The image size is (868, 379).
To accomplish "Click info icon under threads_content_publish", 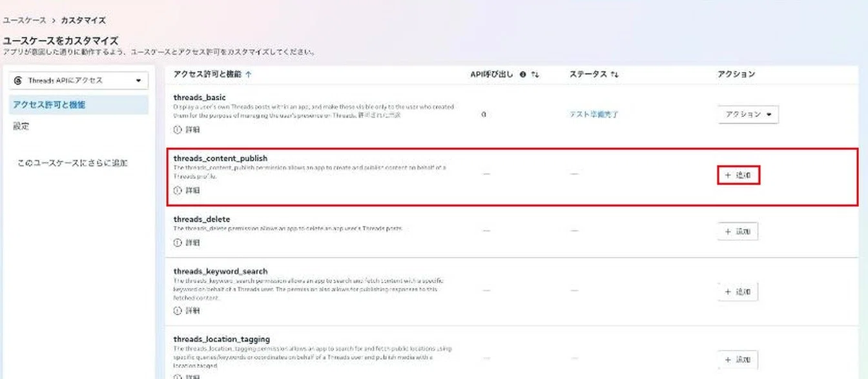I will click(178, 190).
